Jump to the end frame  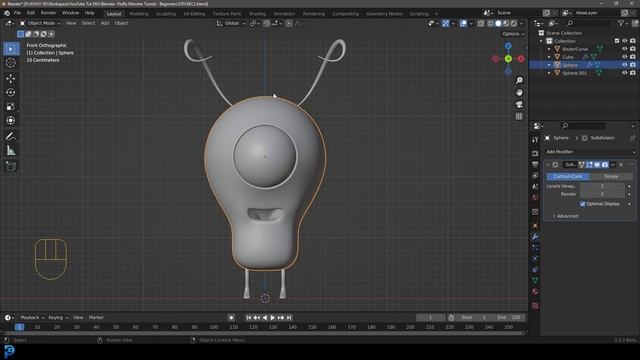pos(289,318)
